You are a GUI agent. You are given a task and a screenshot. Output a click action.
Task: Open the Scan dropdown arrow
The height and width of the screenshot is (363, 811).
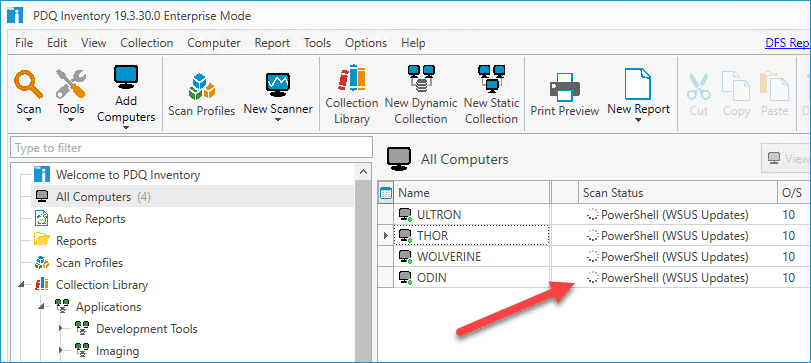28,119
